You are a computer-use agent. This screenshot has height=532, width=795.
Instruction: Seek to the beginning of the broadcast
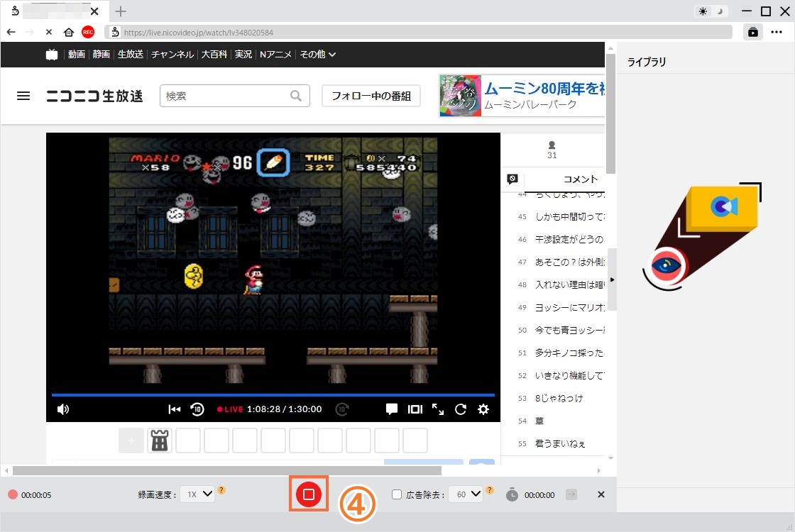174,409
